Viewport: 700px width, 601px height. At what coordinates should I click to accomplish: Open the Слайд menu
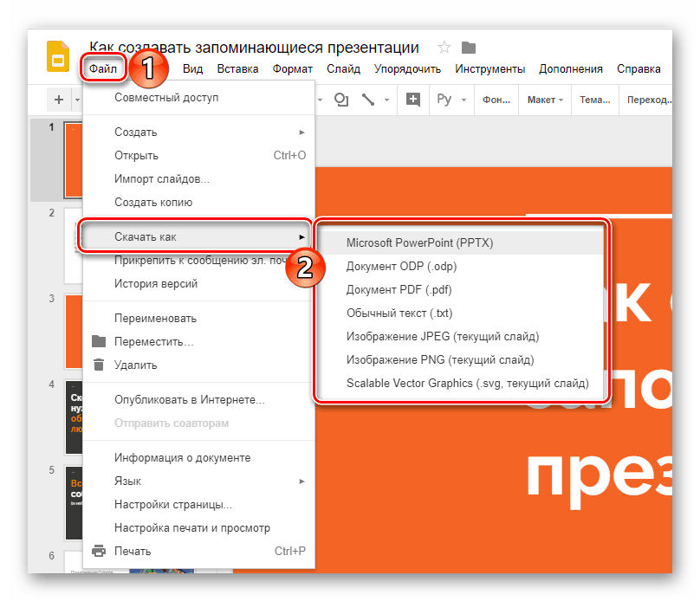[x=343, y=69]
